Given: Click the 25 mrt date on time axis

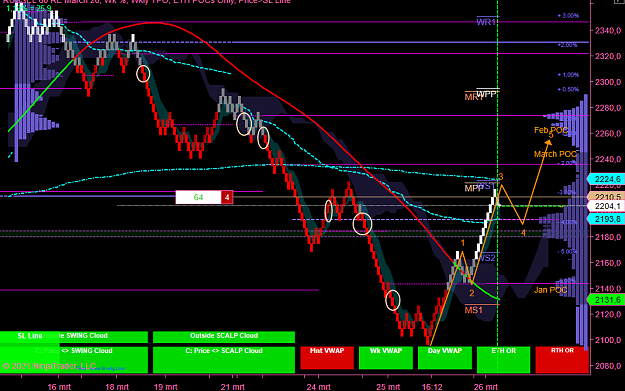Looking at the screenshot, I should 388,387.
